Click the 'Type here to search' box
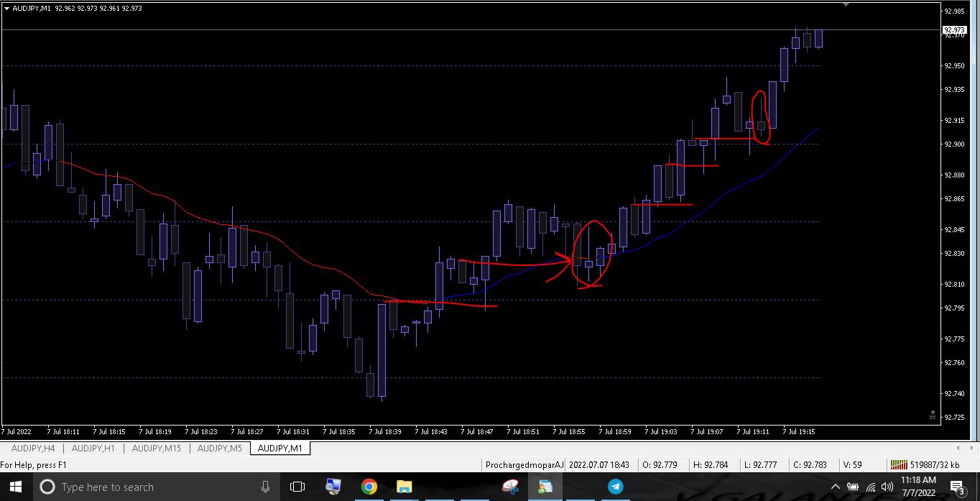The height and width of the screenshot is (501, 980). pyautogui.click(x=157, y=487)
